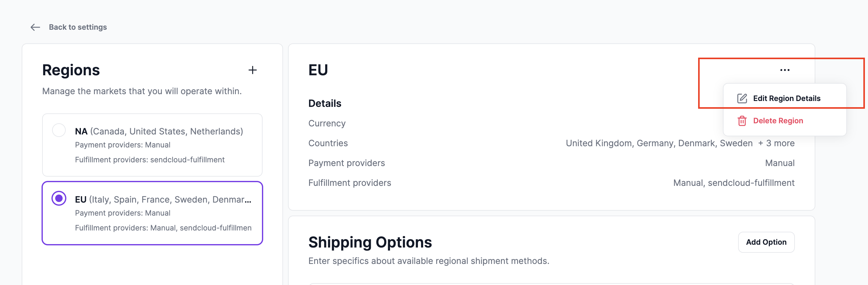Choose Delete Region from the menu
868x285 pixels.
coord(778,121)
